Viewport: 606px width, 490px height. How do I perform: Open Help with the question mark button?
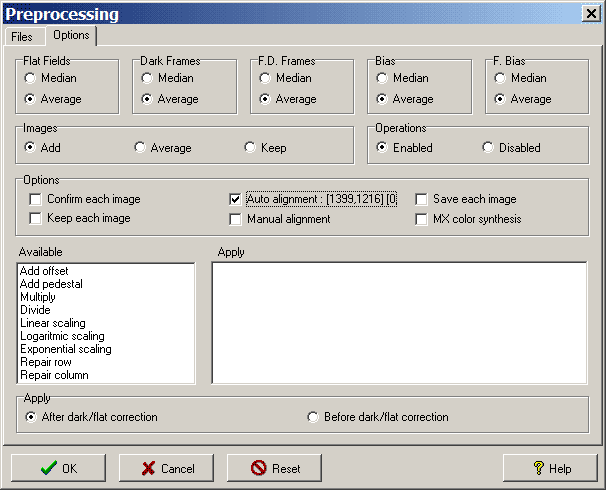pyautogui.click(x=549, y=468)
